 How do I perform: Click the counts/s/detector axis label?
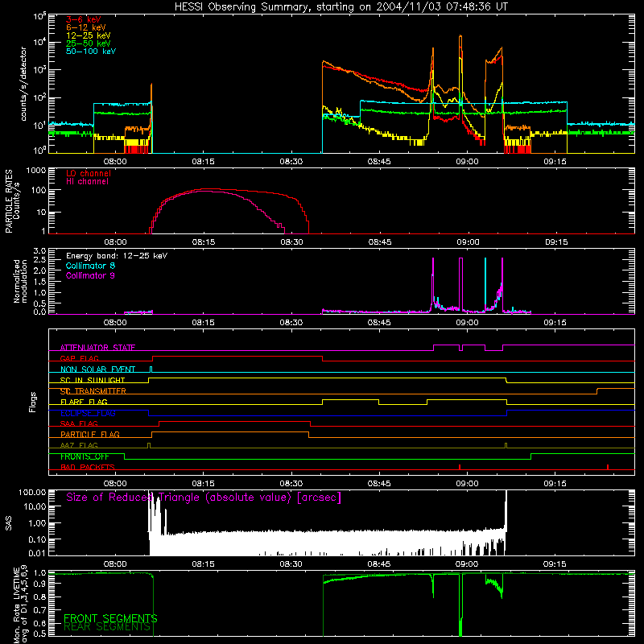click(23, 84)
